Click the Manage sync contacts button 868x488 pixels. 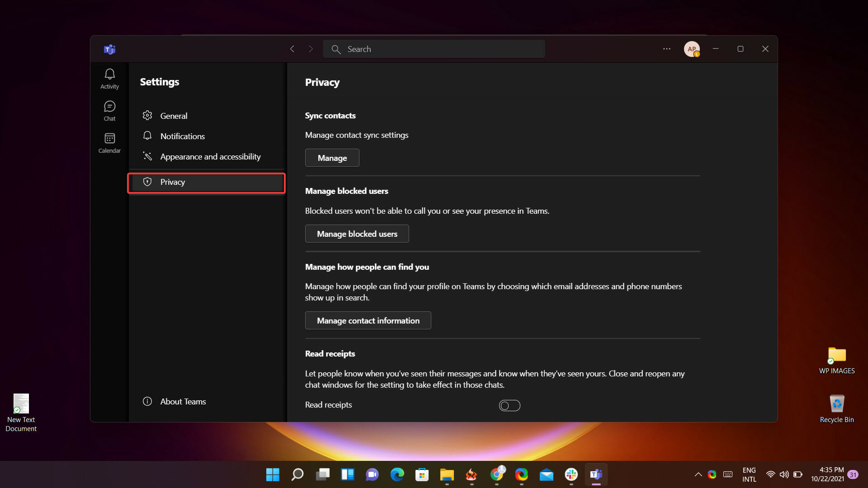point(332,158)
